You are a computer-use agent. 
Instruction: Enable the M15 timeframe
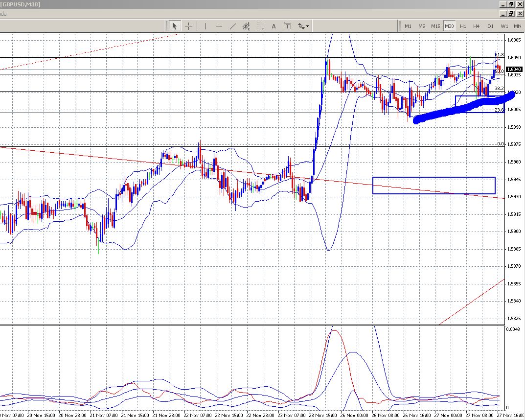(x=435, y=26)
